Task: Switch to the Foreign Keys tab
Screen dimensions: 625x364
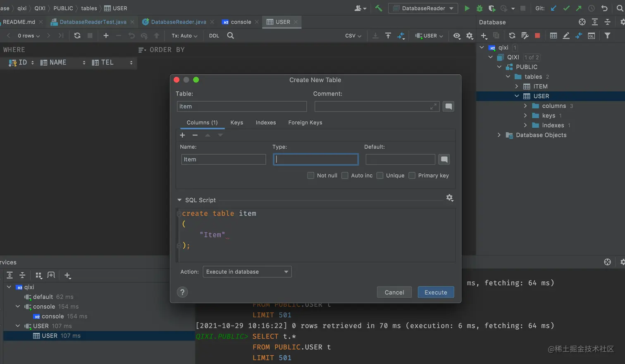Action: [305, 123]
